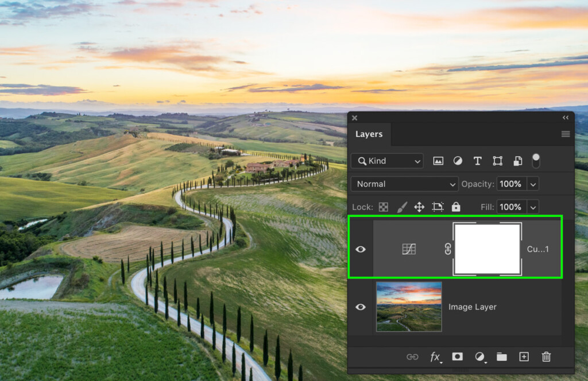Click the mask link chain icon
Viewport: 588px width, 381px height.
[x=448, y=249]
